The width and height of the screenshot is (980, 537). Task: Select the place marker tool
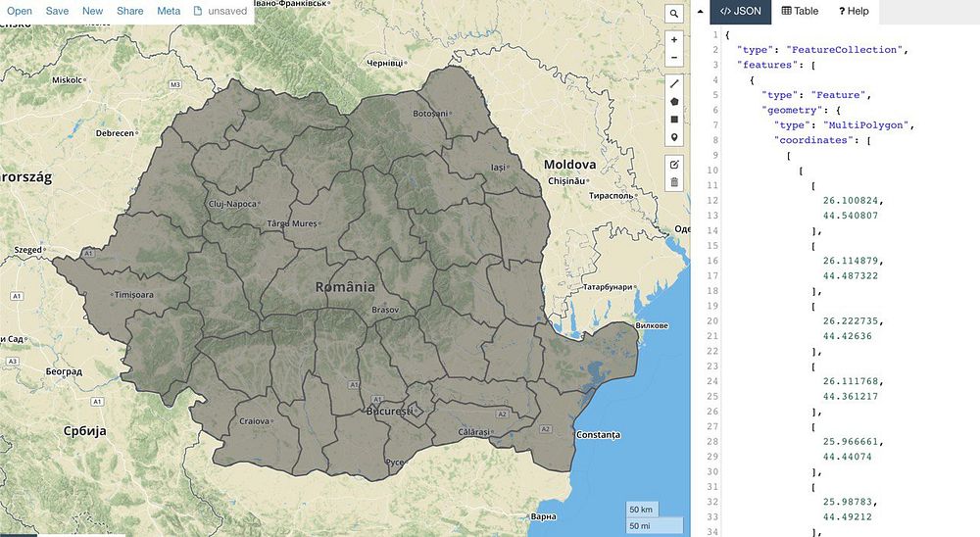coord(674,137)
